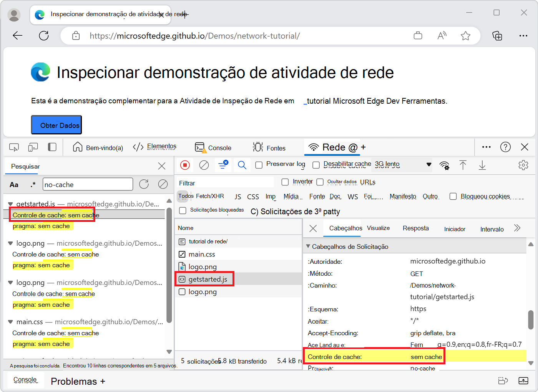Filter requests by Fetch/XHR type

pos(210,196)
